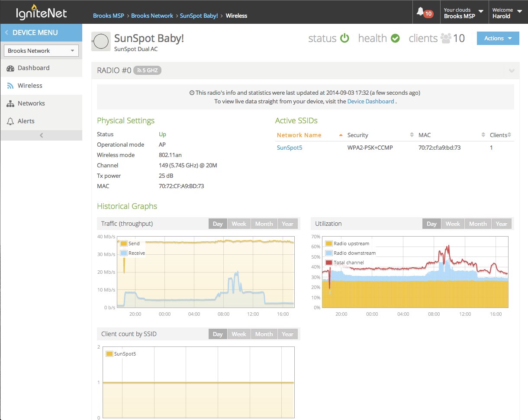528x420 pixels.
Task: Select Day on Utilization graph
Action: [431, 224]
